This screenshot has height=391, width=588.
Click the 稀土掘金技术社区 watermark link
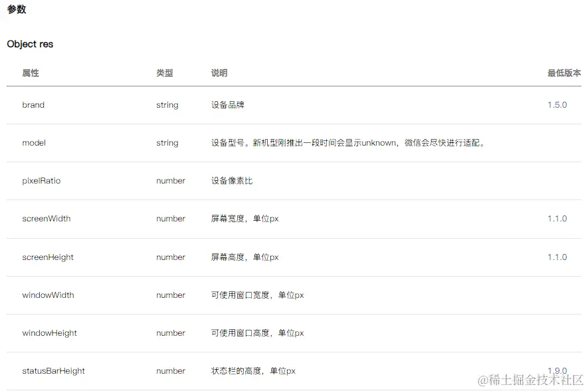[x=529, y=379]
